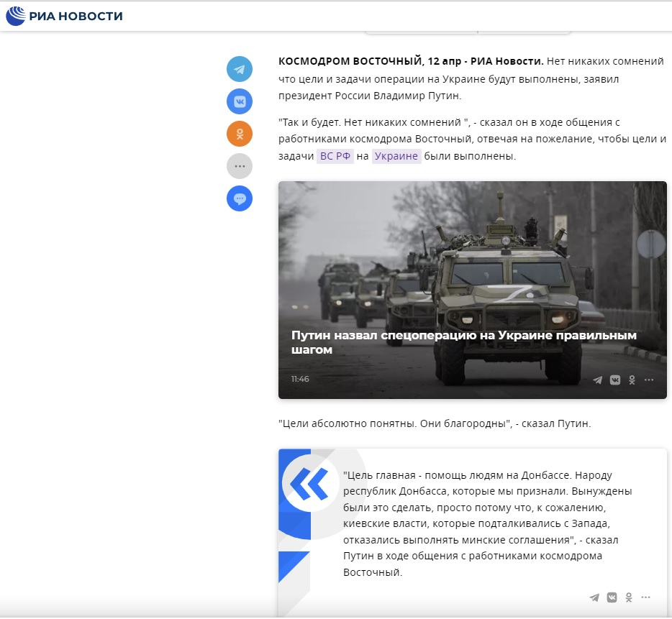Click the 11:46 timestamp on article card
Screen dimensions: 672x619
tap(300, 379)
